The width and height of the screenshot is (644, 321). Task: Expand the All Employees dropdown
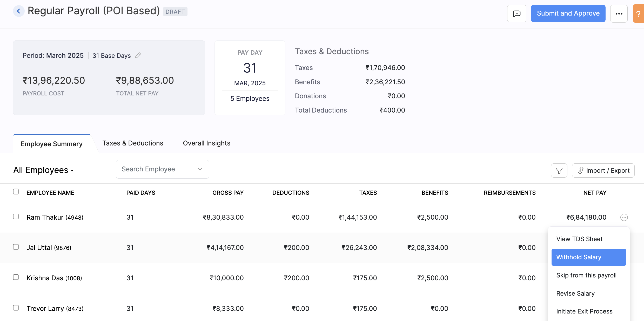click(44, 170)
